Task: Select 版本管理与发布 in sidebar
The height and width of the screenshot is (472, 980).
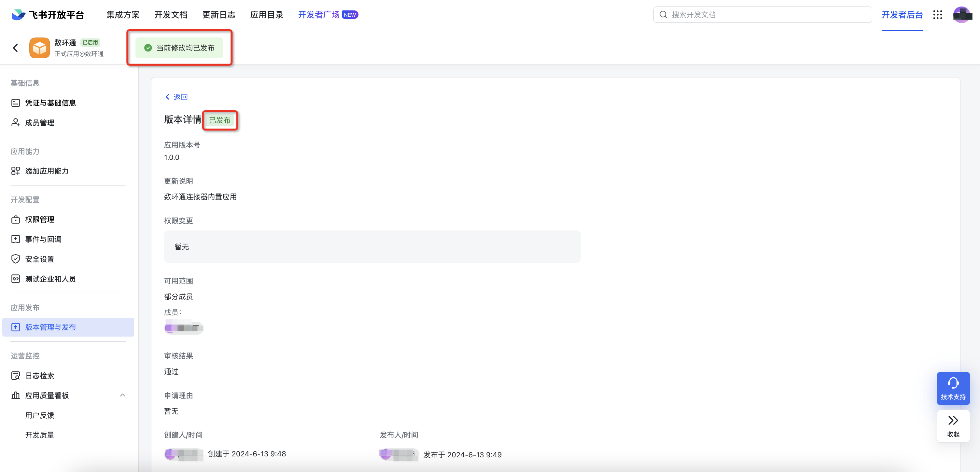Action: tap(68, 327)
